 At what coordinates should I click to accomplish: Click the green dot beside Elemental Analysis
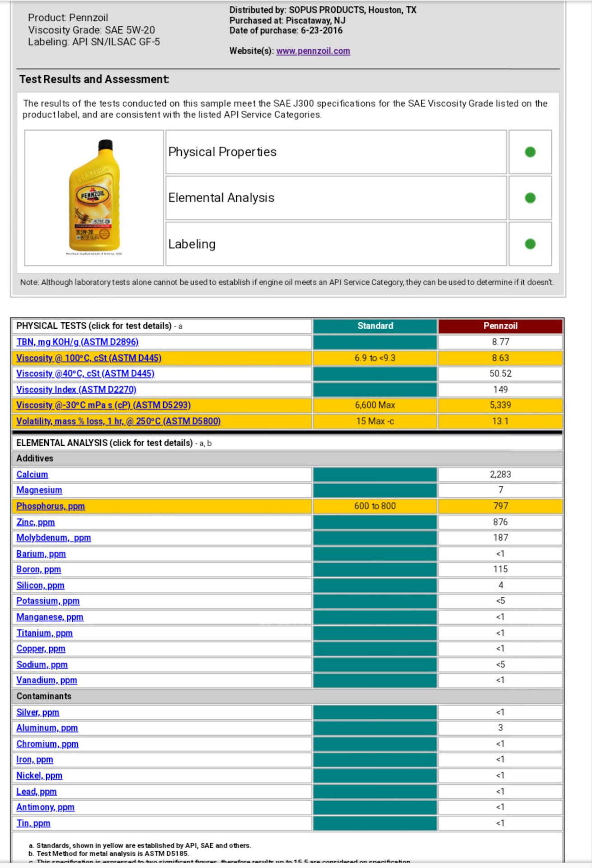pyautogui.click(x=530, y=198)
